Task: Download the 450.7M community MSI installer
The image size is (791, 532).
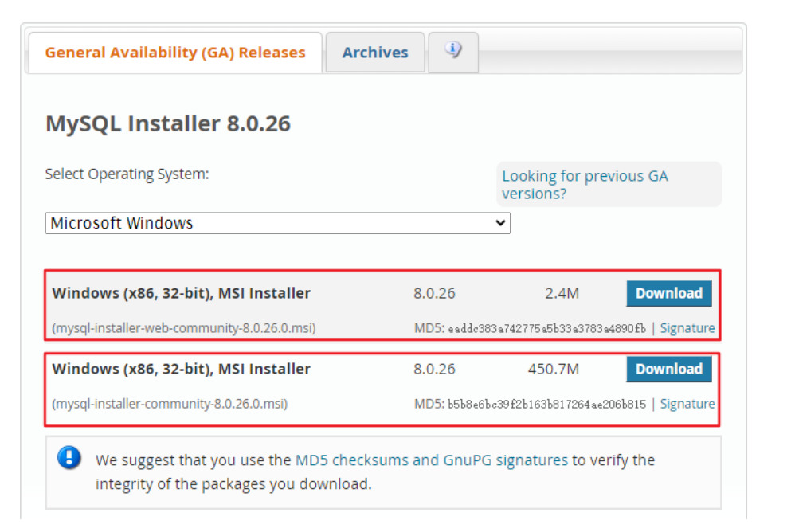Action: pos(669,369)
